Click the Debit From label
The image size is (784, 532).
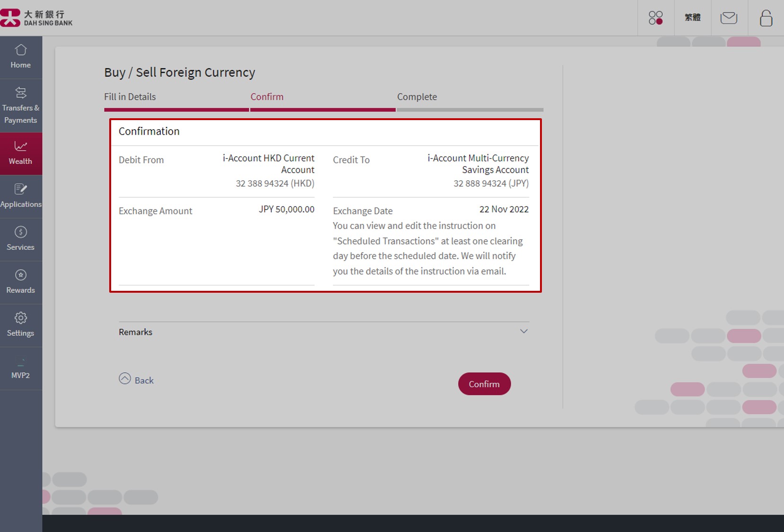[141, 160]
